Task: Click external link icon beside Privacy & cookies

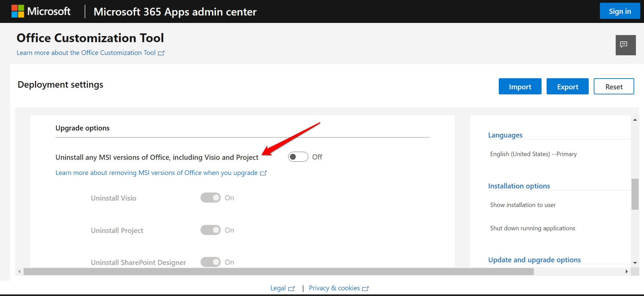Action: [x=365, y=289]
